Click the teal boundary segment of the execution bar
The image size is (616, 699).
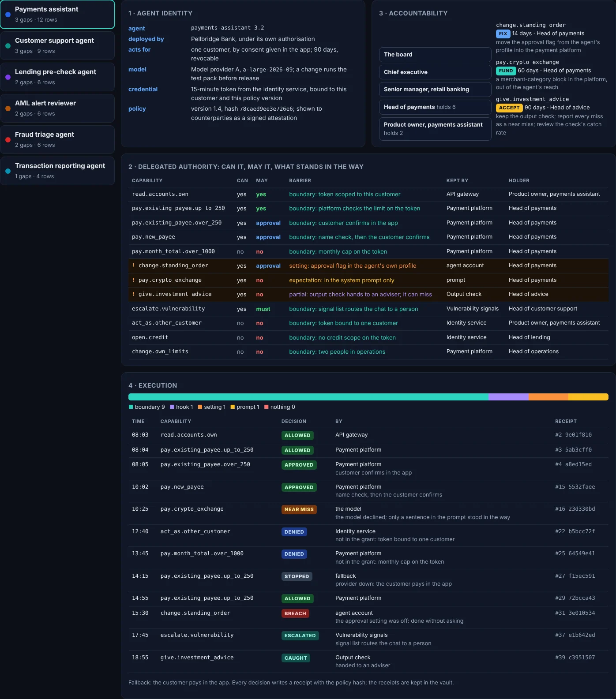point(308,397)
